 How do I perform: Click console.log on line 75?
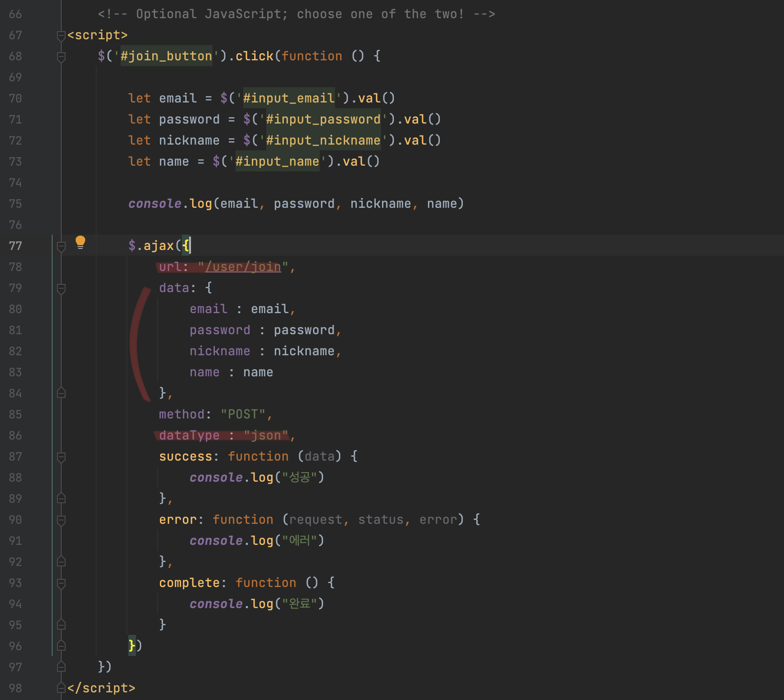pos(170,203)
